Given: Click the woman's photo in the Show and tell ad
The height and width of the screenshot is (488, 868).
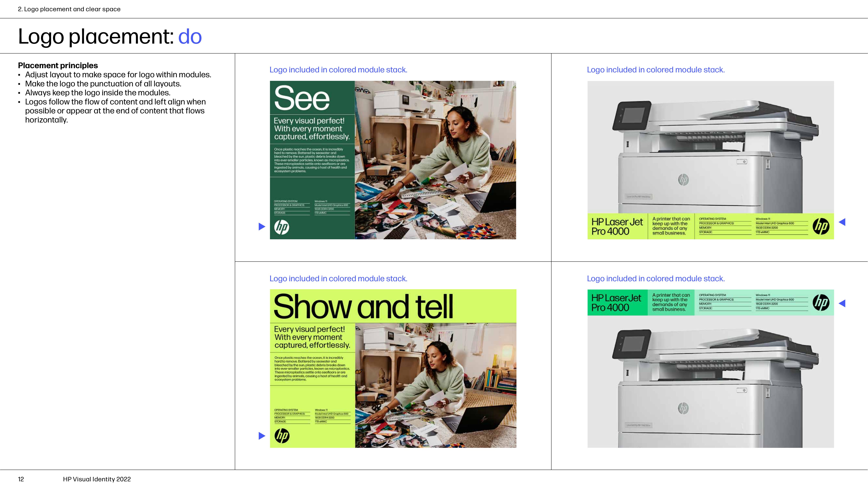Looking at the screenshot, I should [x=435, y=385].
